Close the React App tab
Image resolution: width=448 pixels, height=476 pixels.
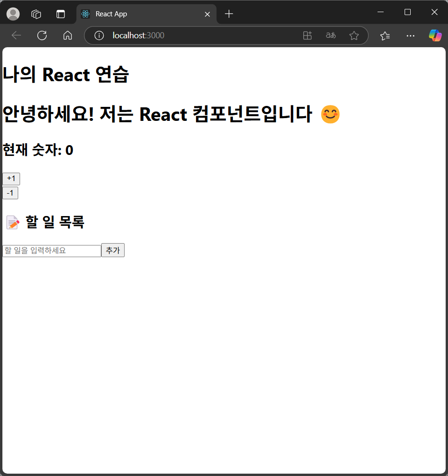tap(207, 14)
